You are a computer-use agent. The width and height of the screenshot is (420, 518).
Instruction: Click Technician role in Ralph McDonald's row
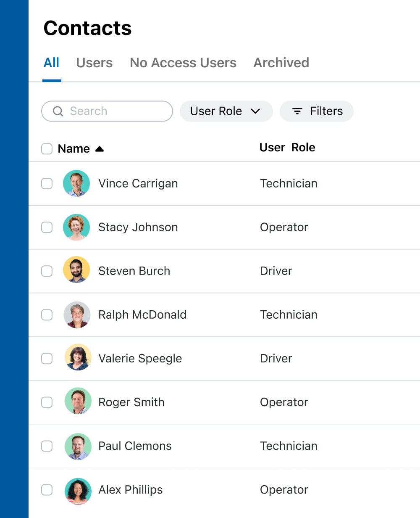coord(289,314)
